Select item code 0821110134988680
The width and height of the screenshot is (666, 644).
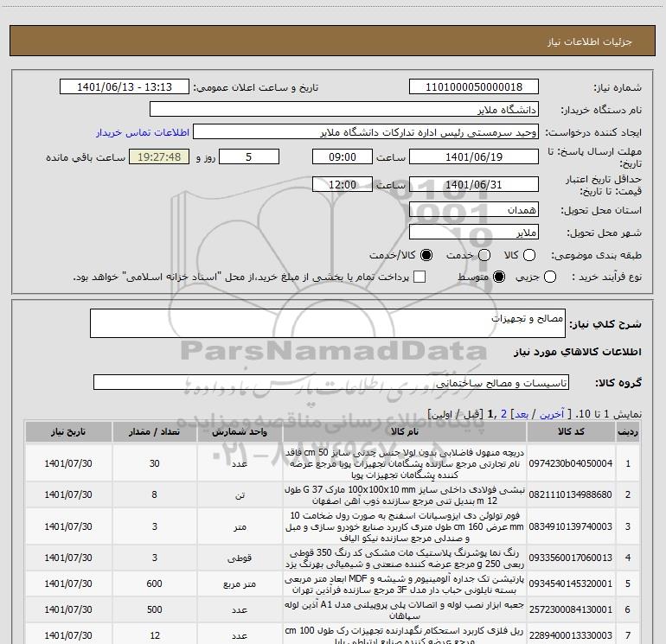tap(571, 494)
